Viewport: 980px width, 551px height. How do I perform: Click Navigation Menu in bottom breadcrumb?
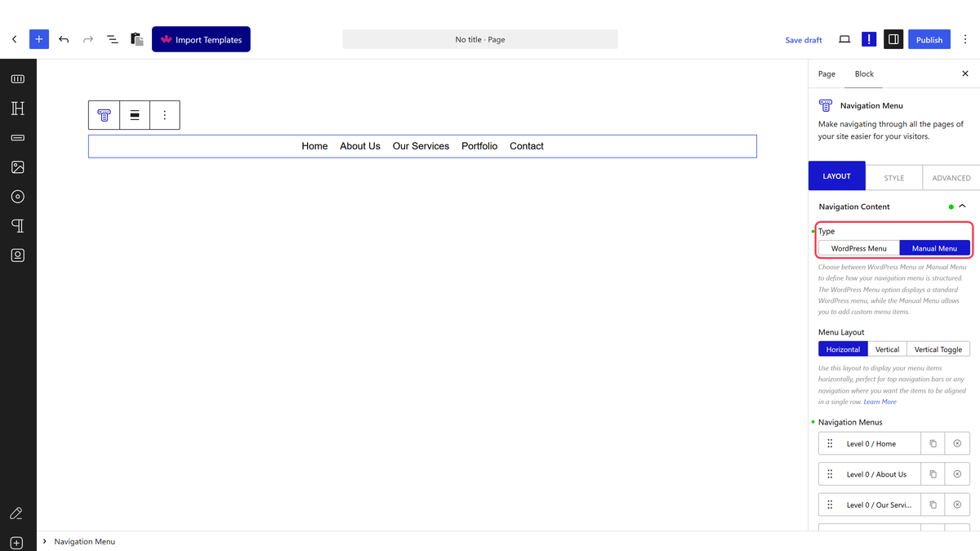tap(84, 541)
